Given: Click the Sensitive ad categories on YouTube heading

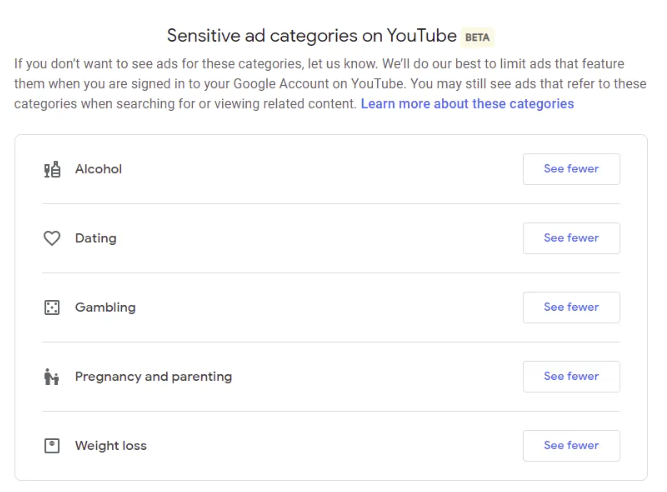Looking at the screenshot, I should (311, 36).
